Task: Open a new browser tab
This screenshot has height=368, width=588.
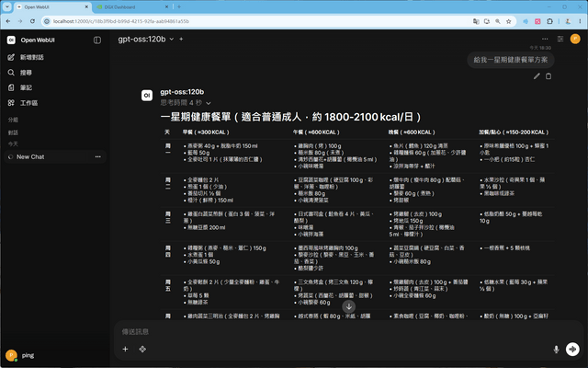Action: pos(179,6)
